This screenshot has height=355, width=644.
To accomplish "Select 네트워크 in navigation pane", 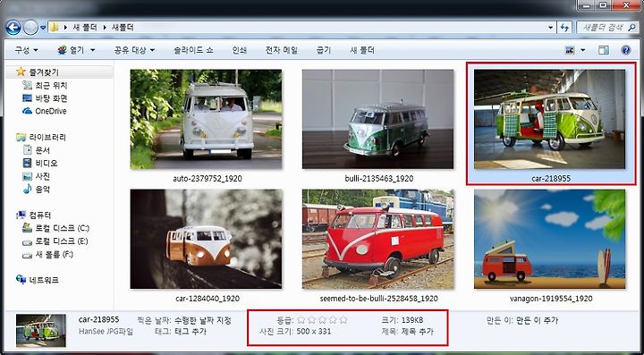I will (x=44, y=280).
